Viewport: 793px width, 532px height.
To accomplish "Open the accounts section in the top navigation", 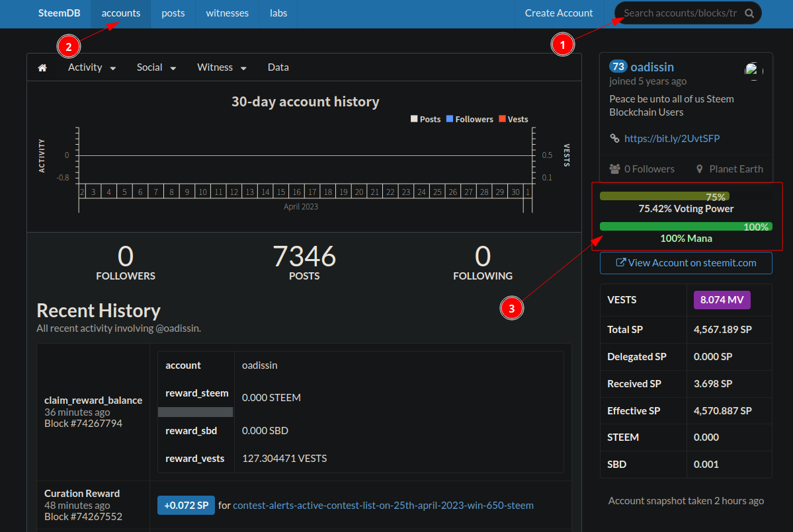I will click(121, 13).
